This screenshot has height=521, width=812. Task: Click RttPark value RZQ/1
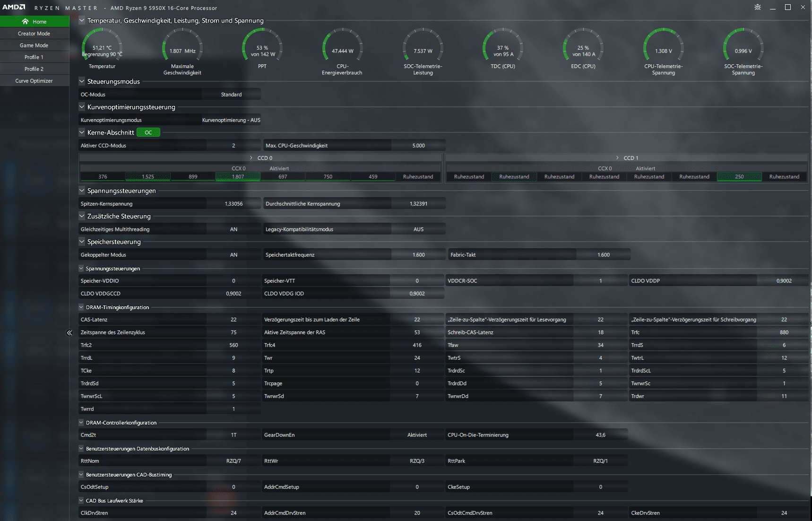601,461
